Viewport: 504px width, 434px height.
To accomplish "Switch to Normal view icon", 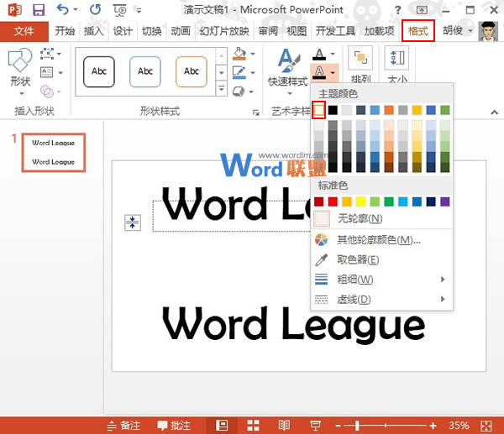I will coord(222,426).
